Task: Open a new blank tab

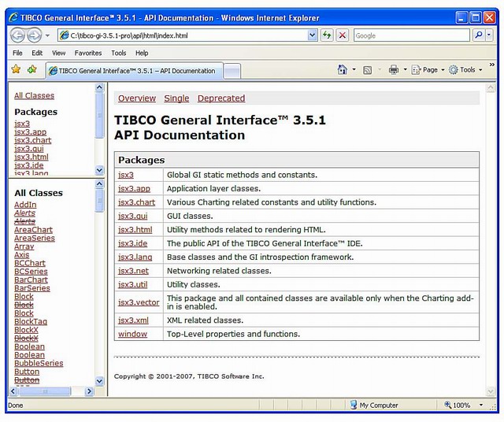Action: [232, 71]
